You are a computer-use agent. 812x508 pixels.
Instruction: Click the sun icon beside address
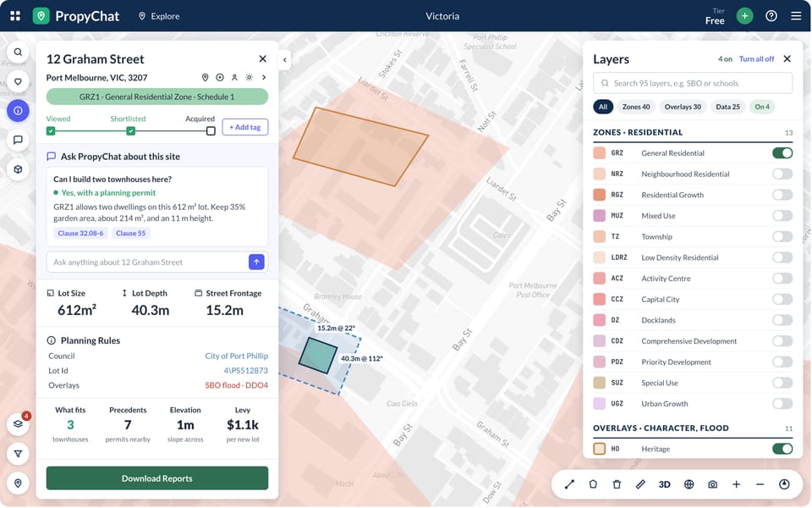249,77
